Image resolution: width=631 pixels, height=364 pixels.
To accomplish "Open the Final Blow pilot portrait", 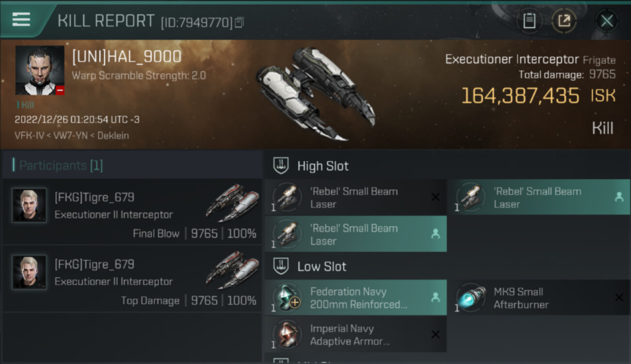I will 29,205.
